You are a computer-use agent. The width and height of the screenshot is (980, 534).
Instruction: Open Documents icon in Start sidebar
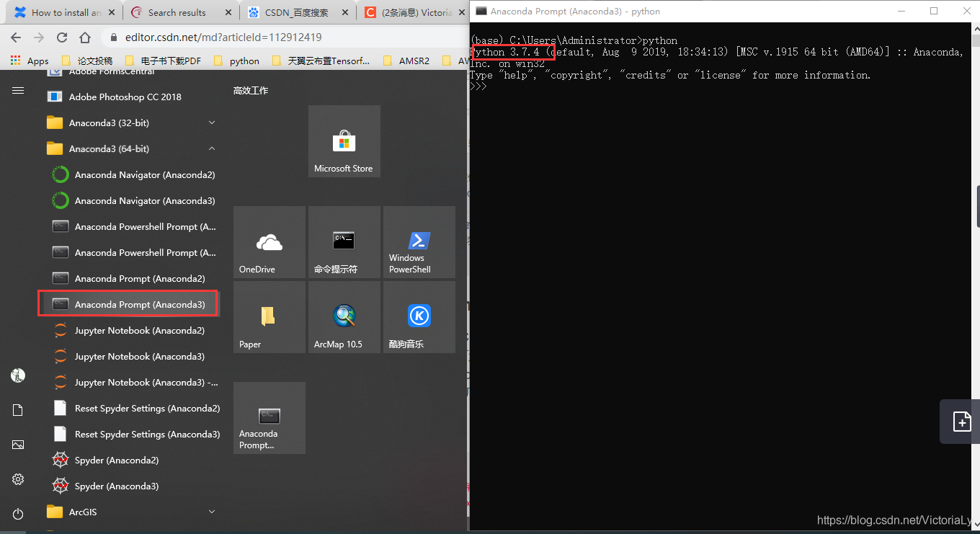point(18,410)
